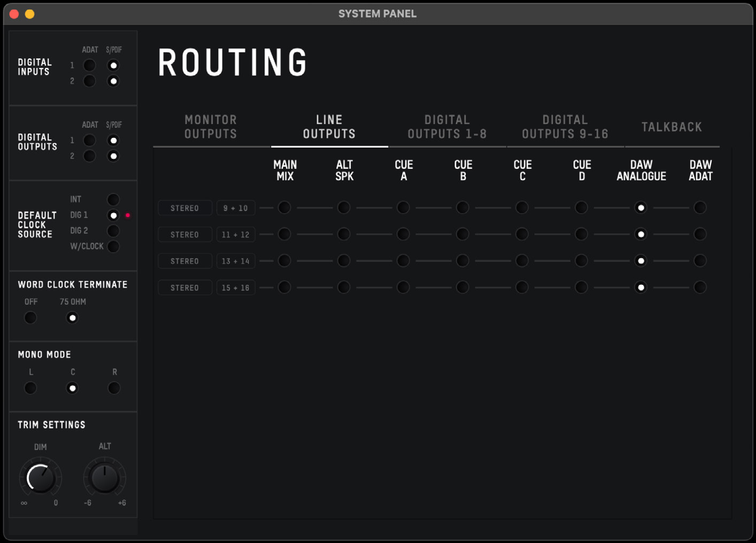Route outputs 11 + 12 to Cue B

coord(462,234)
